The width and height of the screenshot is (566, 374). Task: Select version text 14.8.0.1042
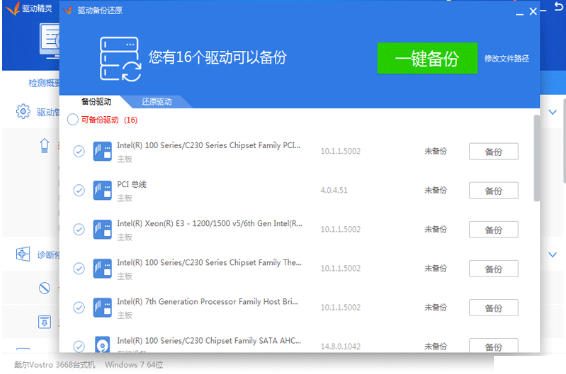(340, 346)
